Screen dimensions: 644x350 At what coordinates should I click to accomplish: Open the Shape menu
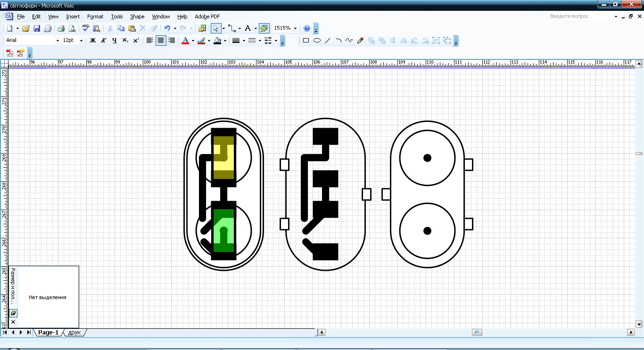pos(137,16)
